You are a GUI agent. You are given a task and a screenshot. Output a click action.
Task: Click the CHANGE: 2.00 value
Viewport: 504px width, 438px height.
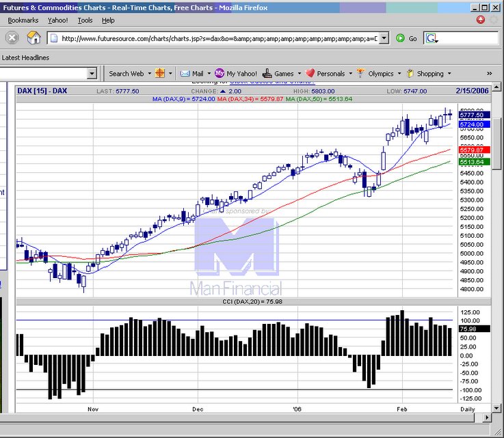click(x=216, y=91)
